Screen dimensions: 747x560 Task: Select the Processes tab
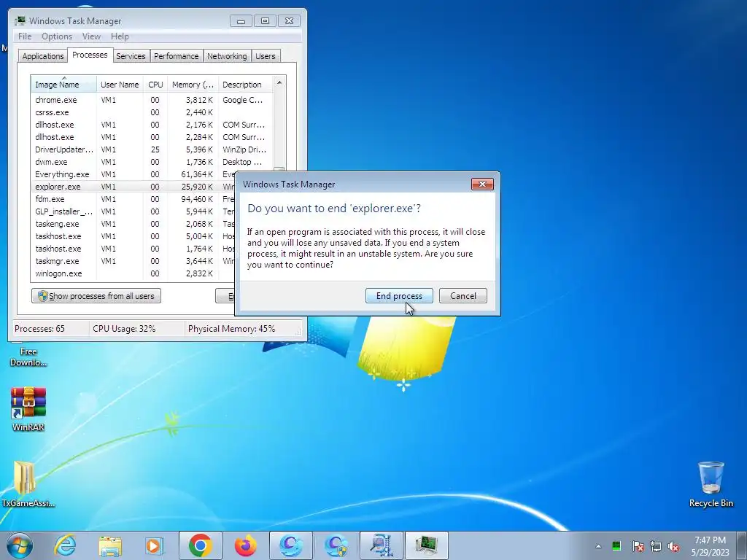(x=90, y=55)
